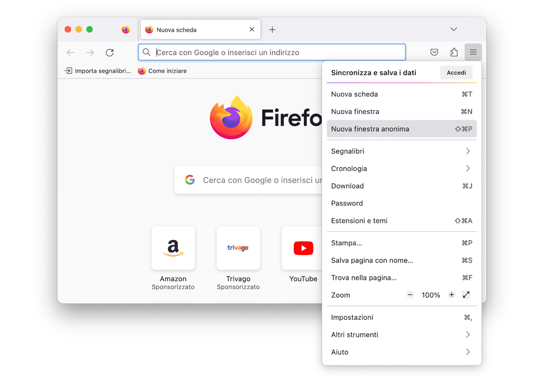
Task: Click the Nuova scheda tab
Action: click(200, 30)
